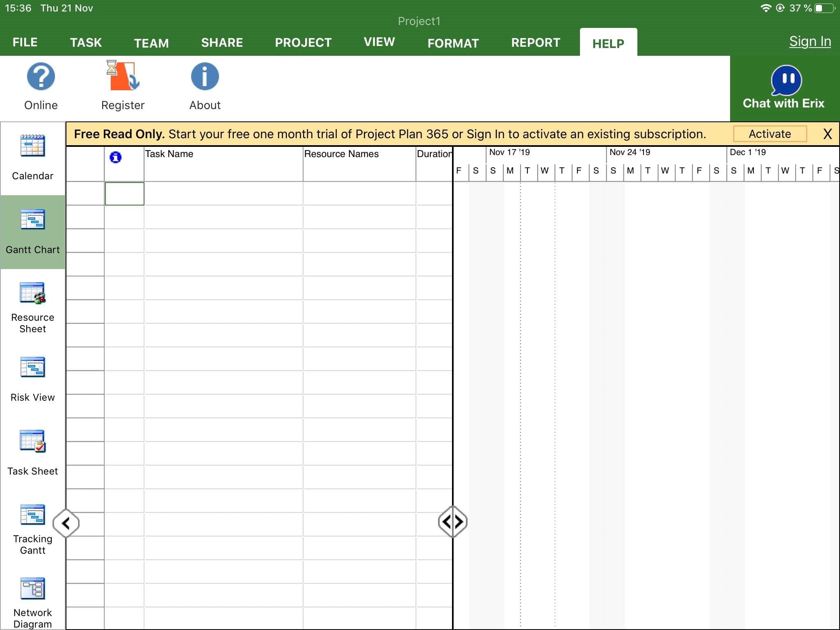Image resolution: width=840 pixels, height=630 pixels.
Task: Tap the Sign In link
Action: coord(810,41)
